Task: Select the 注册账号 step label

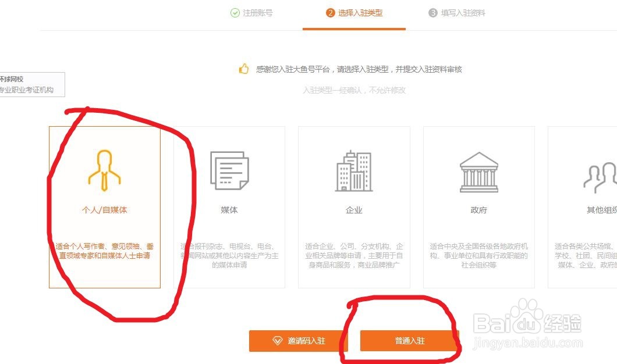Action: coord(257,13)
